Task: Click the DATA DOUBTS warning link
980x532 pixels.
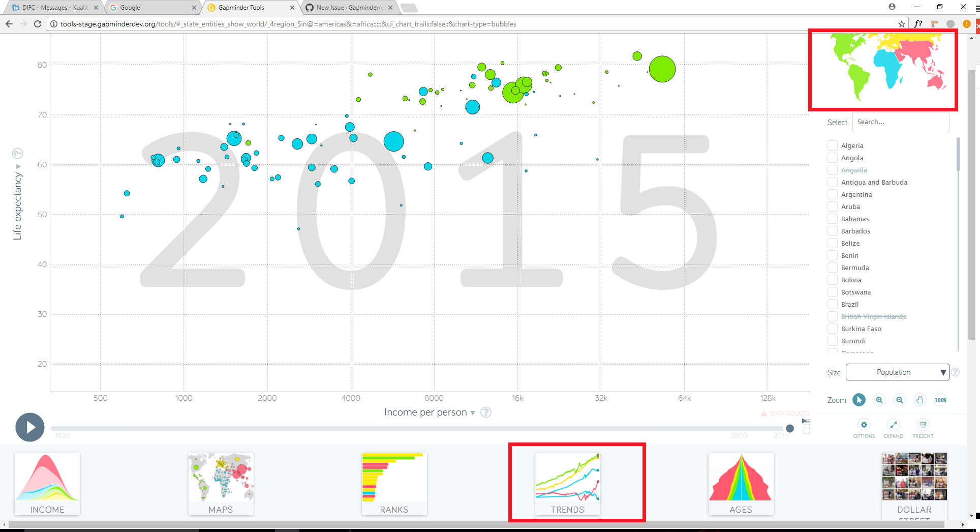Action: click(785, 413)
